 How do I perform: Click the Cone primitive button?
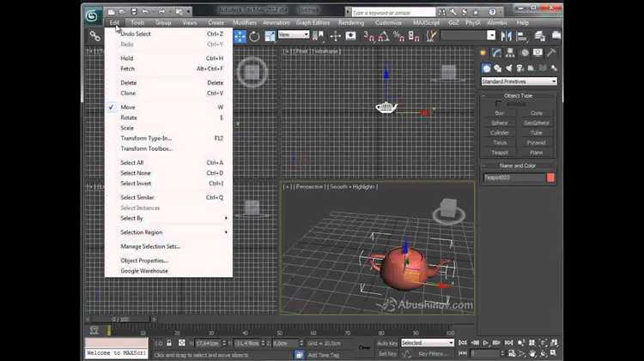537,113
